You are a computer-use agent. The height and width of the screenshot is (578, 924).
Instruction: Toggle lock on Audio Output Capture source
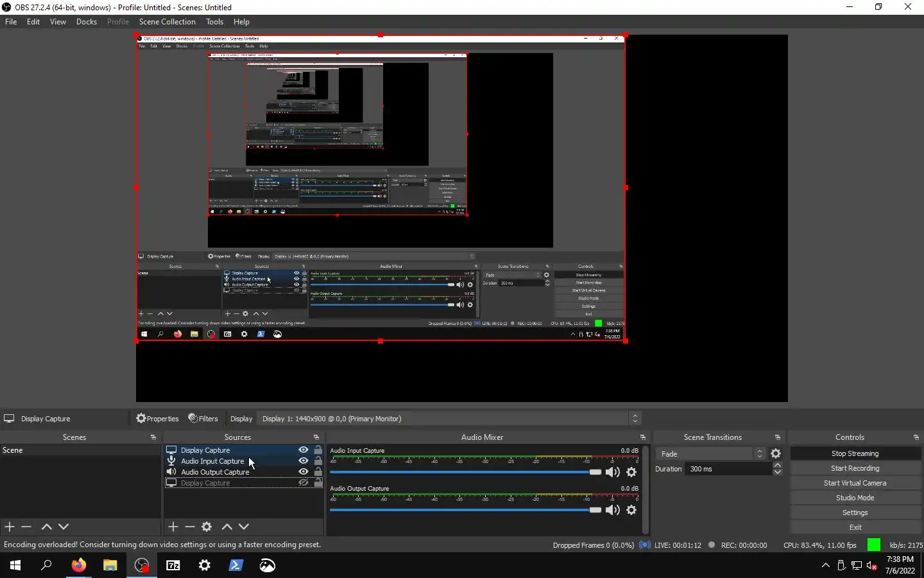(x=318, y=472)
